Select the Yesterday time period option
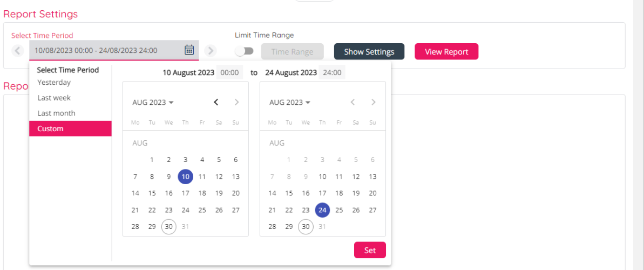 click(54, 83)
